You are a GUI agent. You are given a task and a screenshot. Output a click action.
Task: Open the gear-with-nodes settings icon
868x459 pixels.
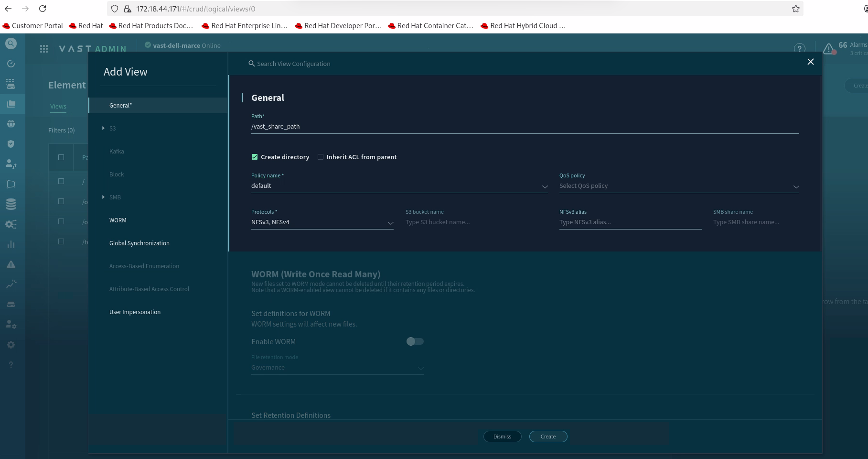click(11, 224)
